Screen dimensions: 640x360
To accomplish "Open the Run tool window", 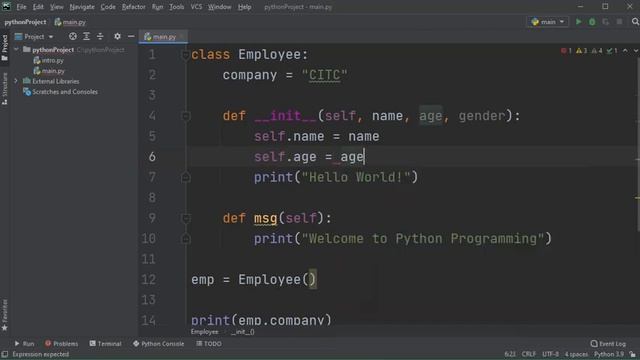I will 24,344.
